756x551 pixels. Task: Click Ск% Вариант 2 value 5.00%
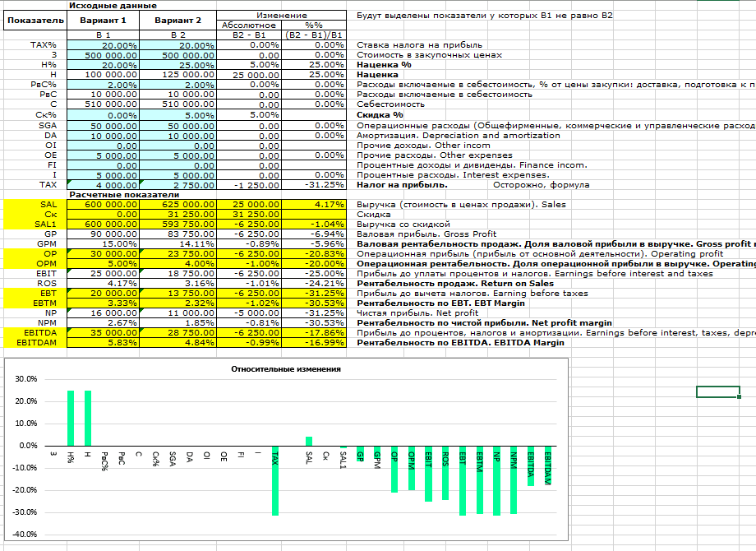[x=178, y=115]
